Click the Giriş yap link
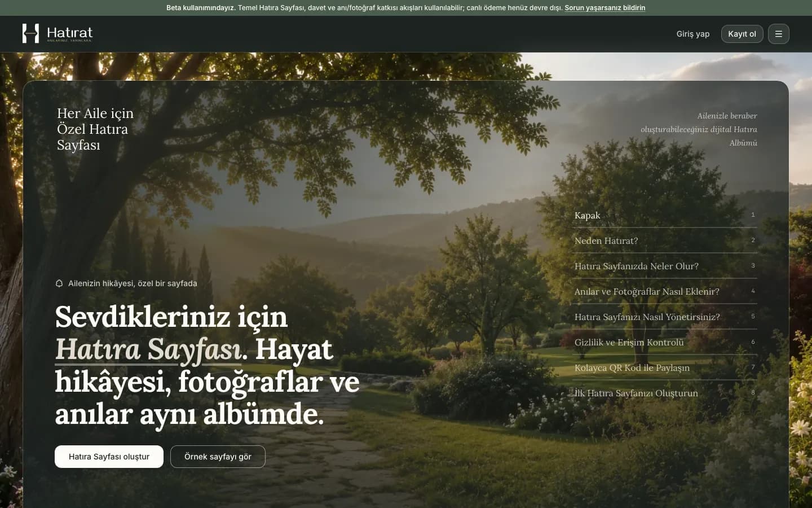Screen dimensions: 812x508 [693, 34]
